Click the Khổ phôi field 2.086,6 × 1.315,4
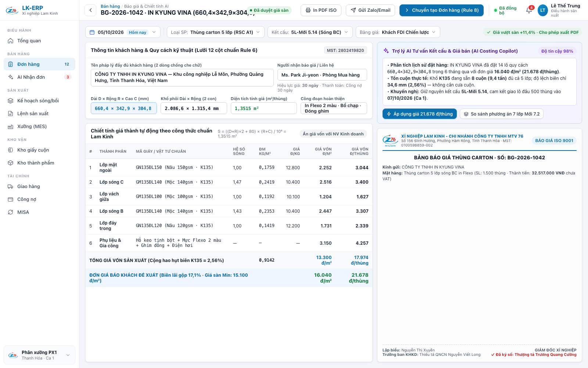The height and width of the screenshot is (368, 588). (x=194, y=108)
